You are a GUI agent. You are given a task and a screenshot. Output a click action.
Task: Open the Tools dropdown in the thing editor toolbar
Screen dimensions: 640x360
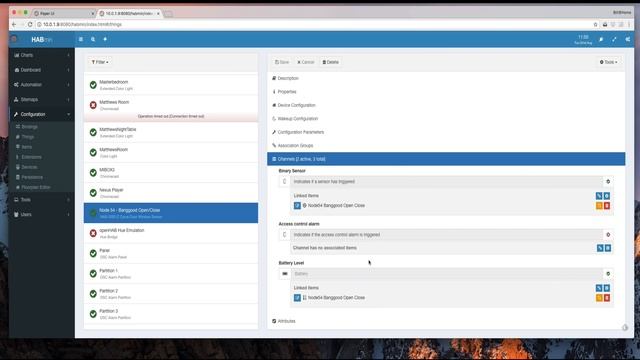click(x=608, y=62)
